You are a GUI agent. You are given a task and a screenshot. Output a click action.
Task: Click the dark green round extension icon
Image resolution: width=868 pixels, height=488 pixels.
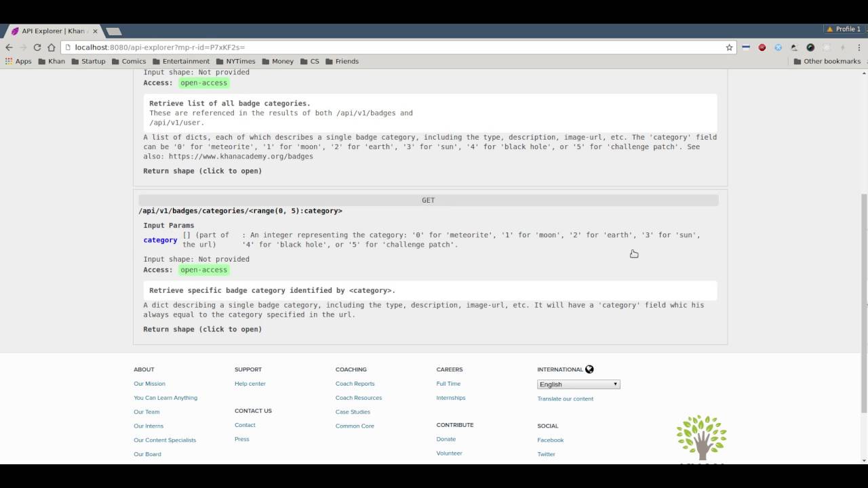point(810,47)
